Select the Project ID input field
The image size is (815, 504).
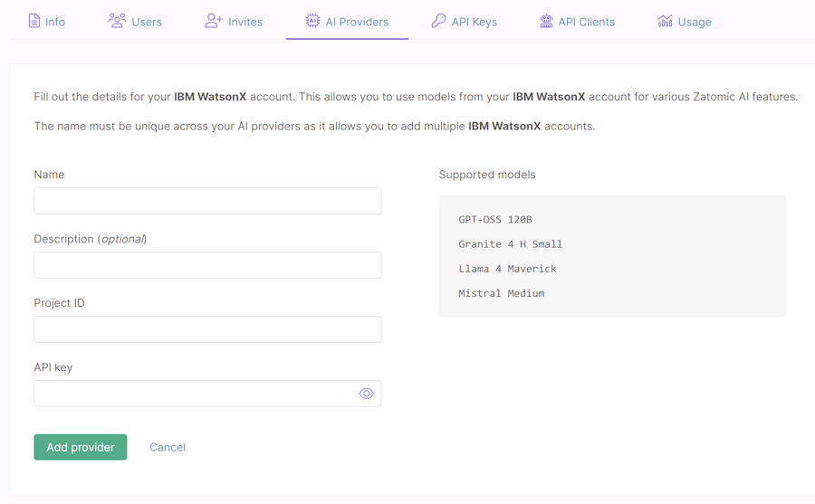pyautogui.click(x=207, y=329)
